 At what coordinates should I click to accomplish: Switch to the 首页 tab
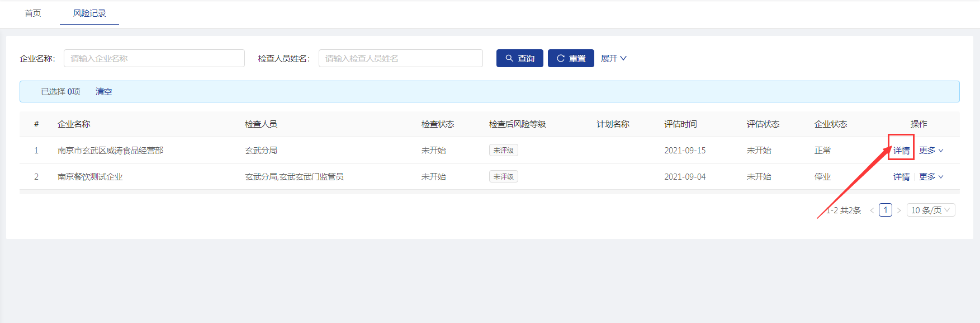pos(33,13)
